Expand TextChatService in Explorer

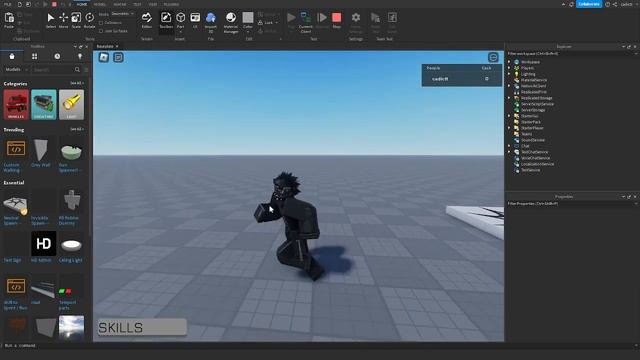(x=509, y=152)
